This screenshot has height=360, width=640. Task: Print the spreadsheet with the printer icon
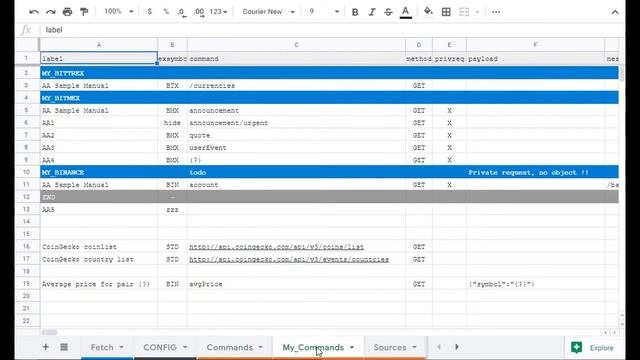67,12
